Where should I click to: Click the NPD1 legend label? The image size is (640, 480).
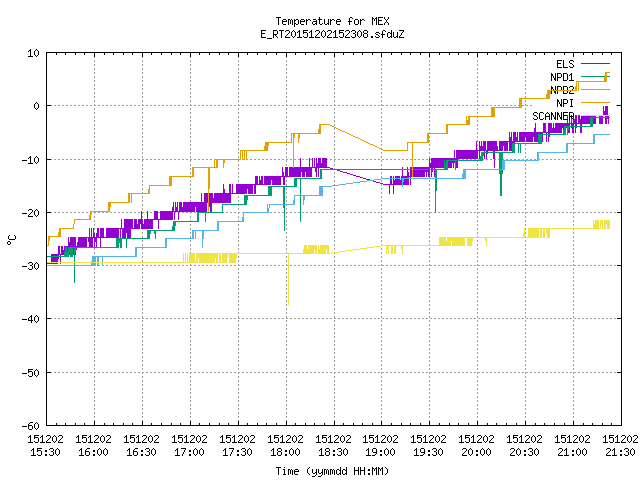click(562, 77)
